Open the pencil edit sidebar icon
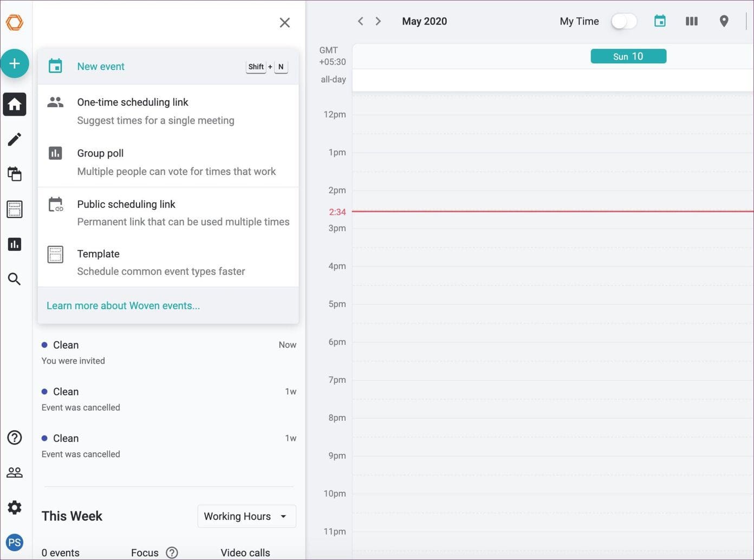The height and width of the screenshot is (560, 754). pos(15,139)
